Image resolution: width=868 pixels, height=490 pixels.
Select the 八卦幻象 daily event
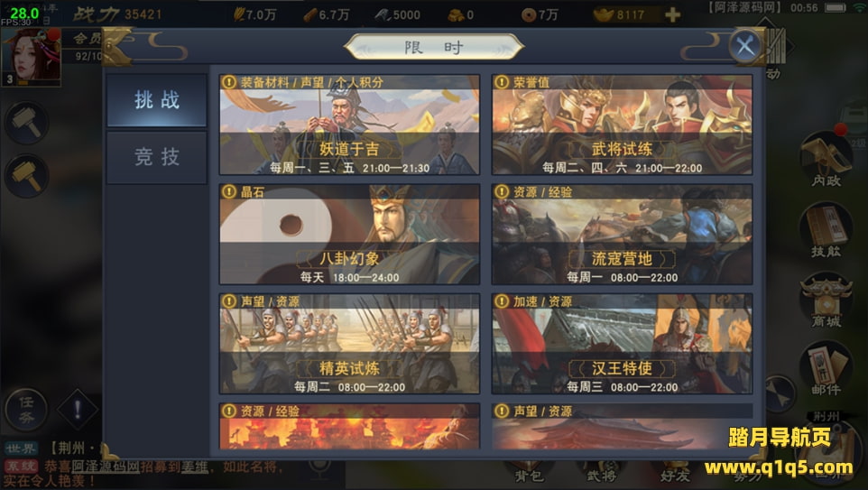[x=349, y=235]
